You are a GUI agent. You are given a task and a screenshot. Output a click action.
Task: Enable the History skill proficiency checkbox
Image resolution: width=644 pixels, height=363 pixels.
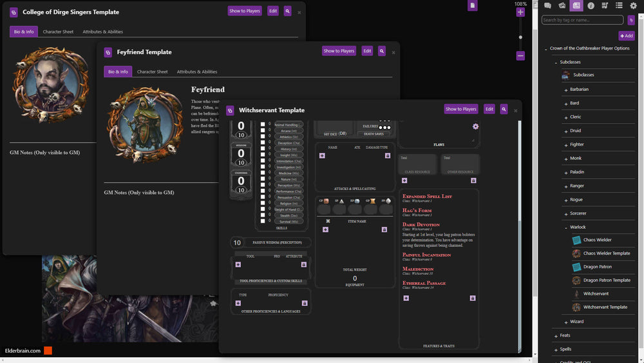pyautogui.click(x=262, y=149)
